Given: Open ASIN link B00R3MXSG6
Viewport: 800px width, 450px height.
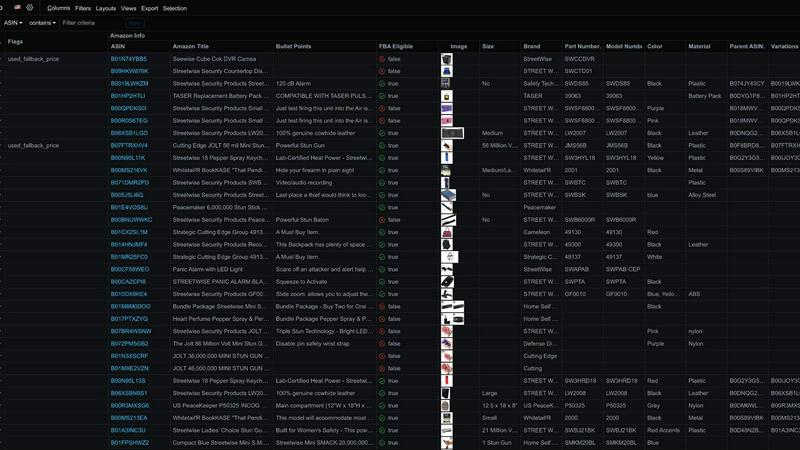Looking at the screenshot, I should click(x=130, y=406).
